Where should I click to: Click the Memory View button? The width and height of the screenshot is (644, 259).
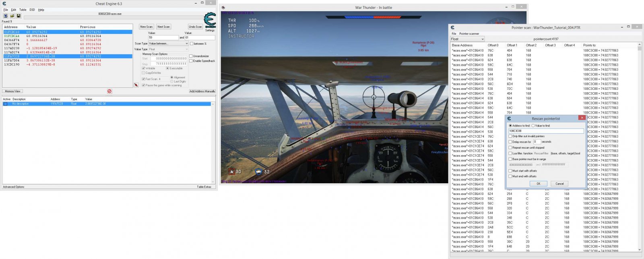tap(12, 91)
